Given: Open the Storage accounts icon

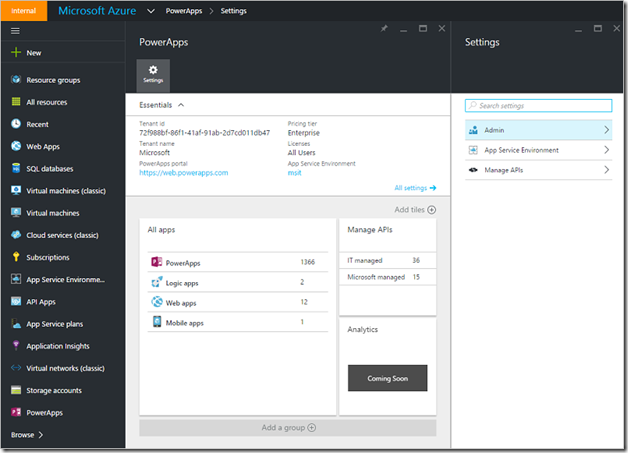Looking at the screenshot, I should [x=16, y=390].
